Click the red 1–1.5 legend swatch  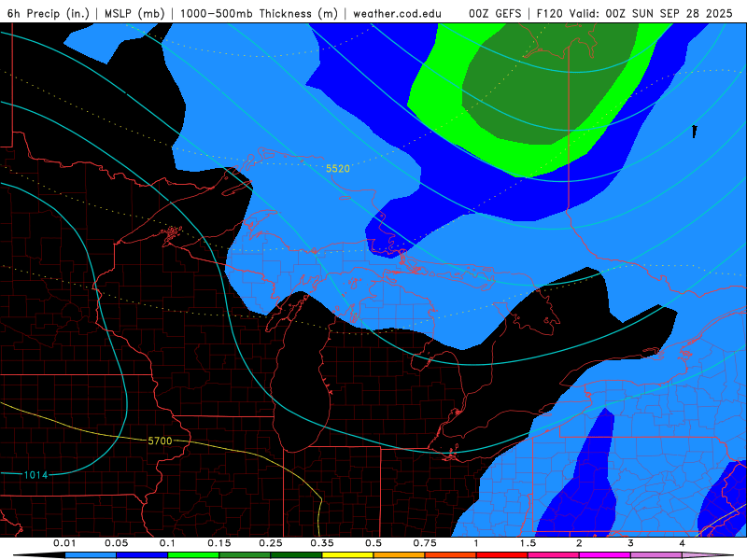(502, 555)
